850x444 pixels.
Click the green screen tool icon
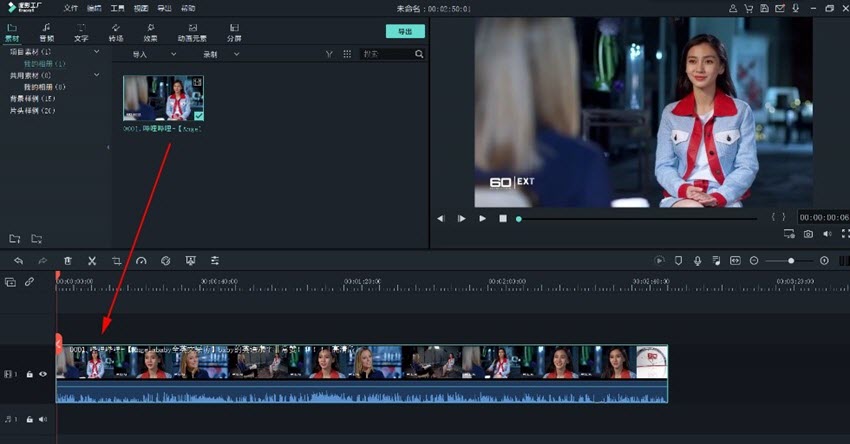(x=190, y=261)
